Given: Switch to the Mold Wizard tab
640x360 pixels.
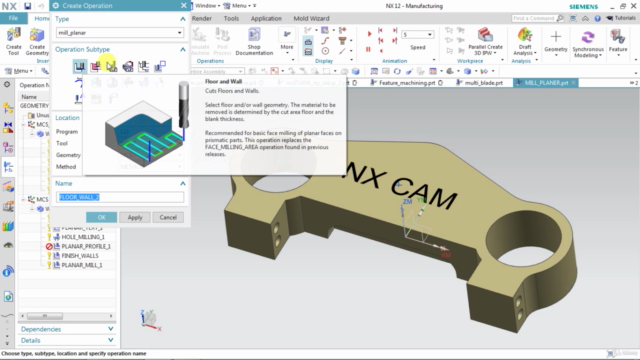Looking at the screenshot, I should click(311, 18).
